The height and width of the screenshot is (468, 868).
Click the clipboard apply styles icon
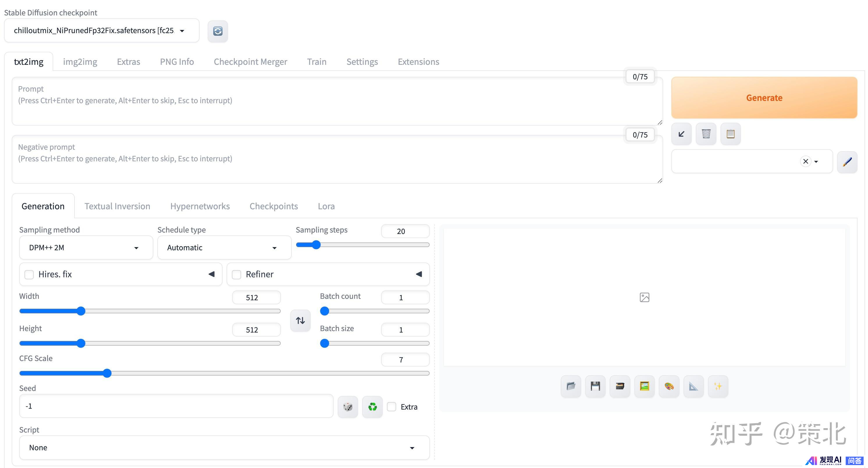tap(730, 134)
